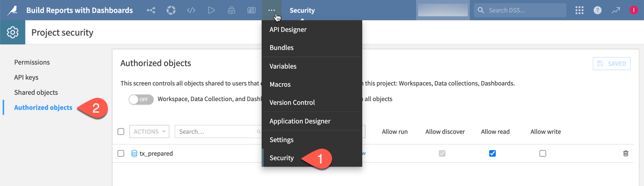Click the tx_prepared dataset icon

click(x=134, y=153)
